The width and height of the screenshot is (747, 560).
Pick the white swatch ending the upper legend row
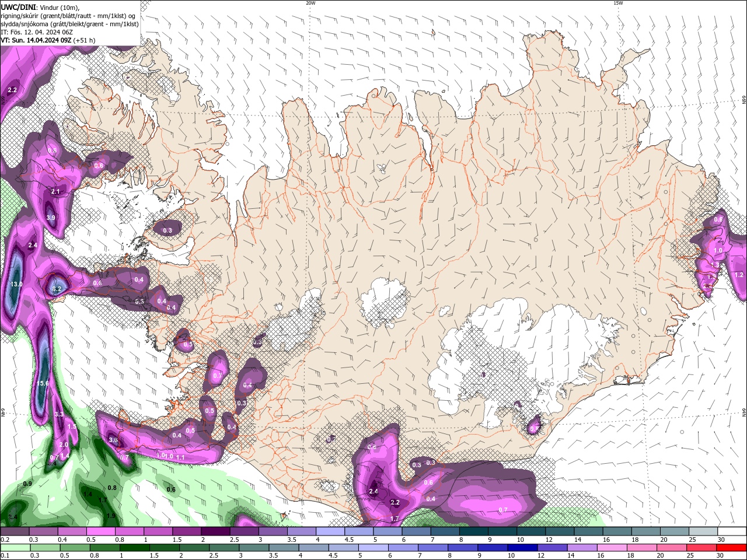[732, 532]
